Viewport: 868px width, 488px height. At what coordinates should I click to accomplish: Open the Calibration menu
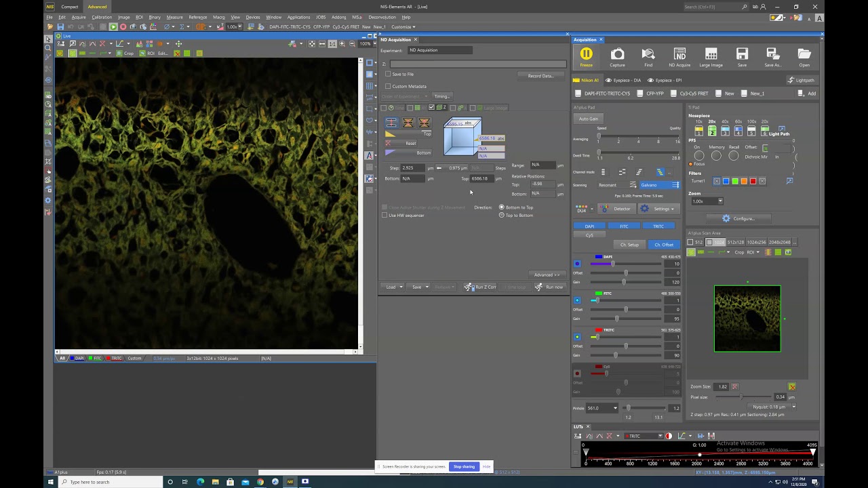(102, 17)
